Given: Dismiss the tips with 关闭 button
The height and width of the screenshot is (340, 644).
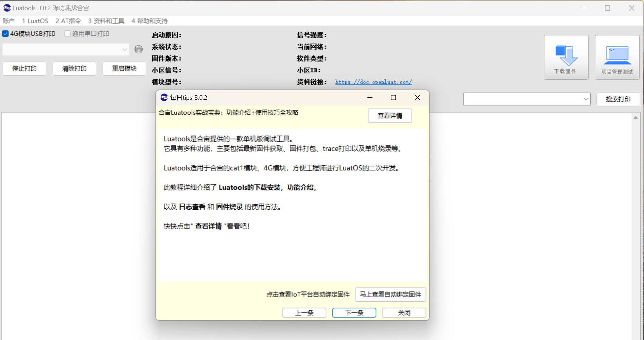Looking at the screenshot, I should [404, 313].
